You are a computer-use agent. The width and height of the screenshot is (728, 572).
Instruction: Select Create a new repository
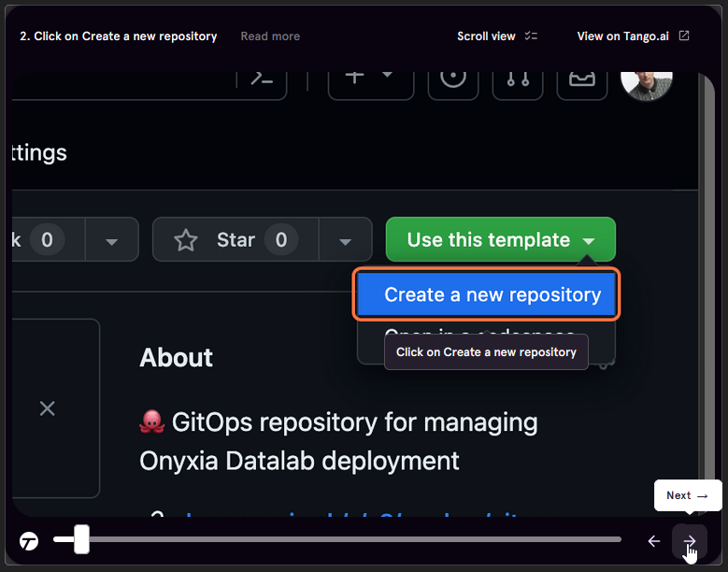(x=486, y=295)
